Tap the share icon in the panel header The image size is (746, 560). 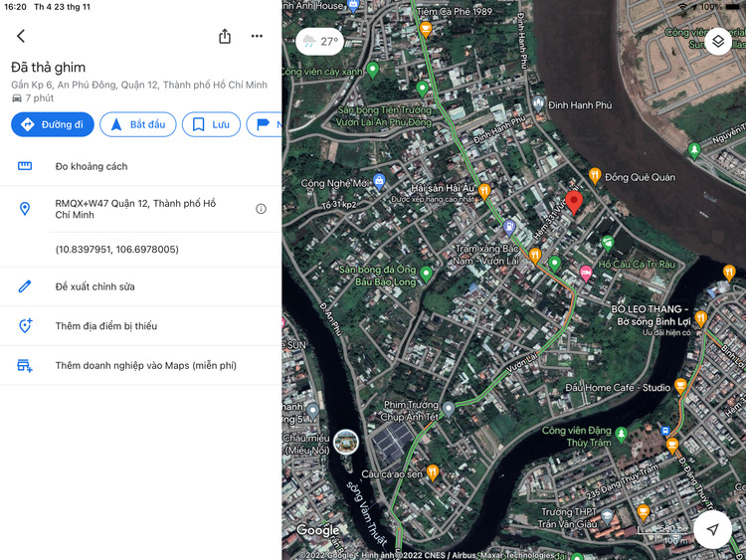pyautogui.click(x=225, y=36)
